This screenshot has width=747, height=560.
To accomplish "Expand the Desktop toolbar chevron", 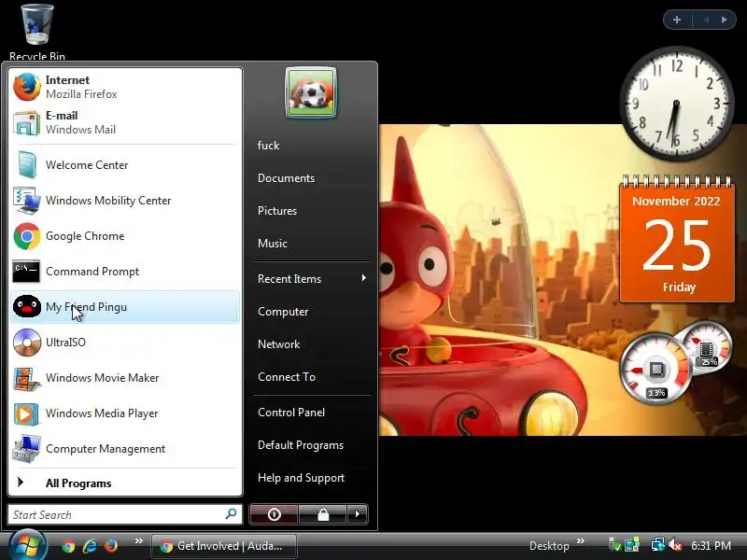I will pos(580,541).
